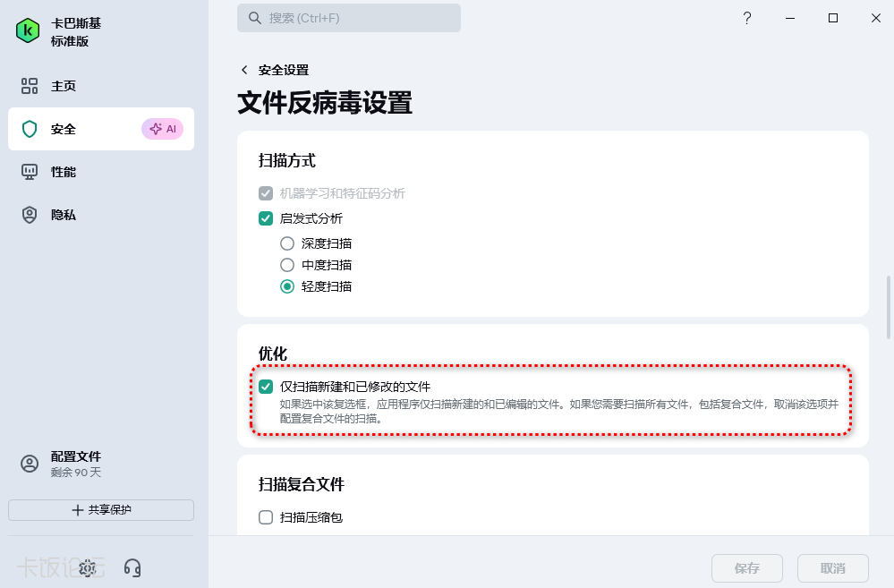Image resolution: width=894 pixels, height=588 pixels.
Task: Select the 中度扫描 radio option
Action: tap(287, 265)
